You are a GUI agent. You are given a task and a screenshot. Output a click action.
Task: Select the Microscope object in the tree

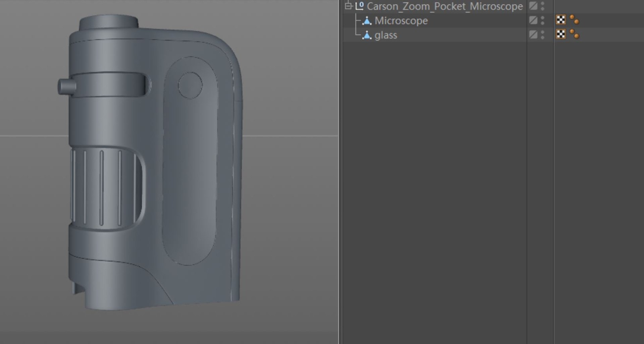coord(401,21)
